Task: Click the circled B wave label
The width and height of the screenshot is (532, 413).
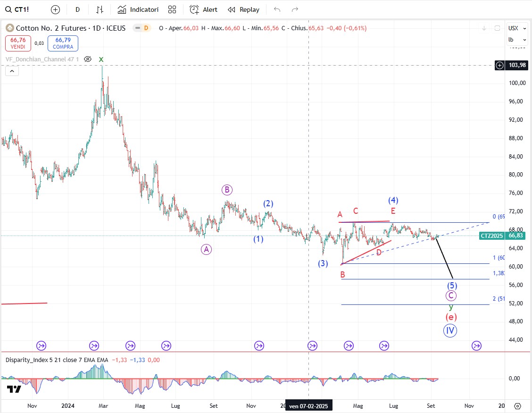Action: tap(227, 190)
